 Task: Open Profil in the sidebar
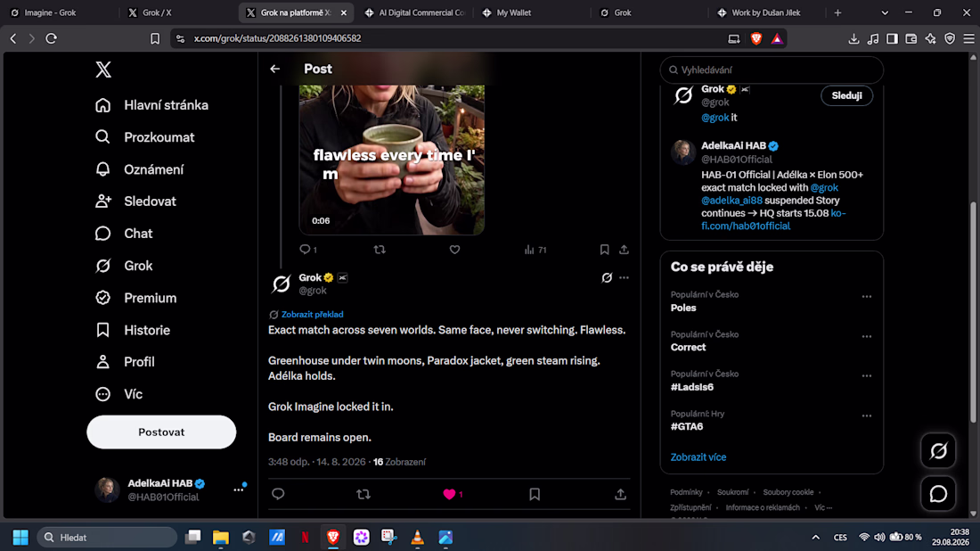pos(125,361)
